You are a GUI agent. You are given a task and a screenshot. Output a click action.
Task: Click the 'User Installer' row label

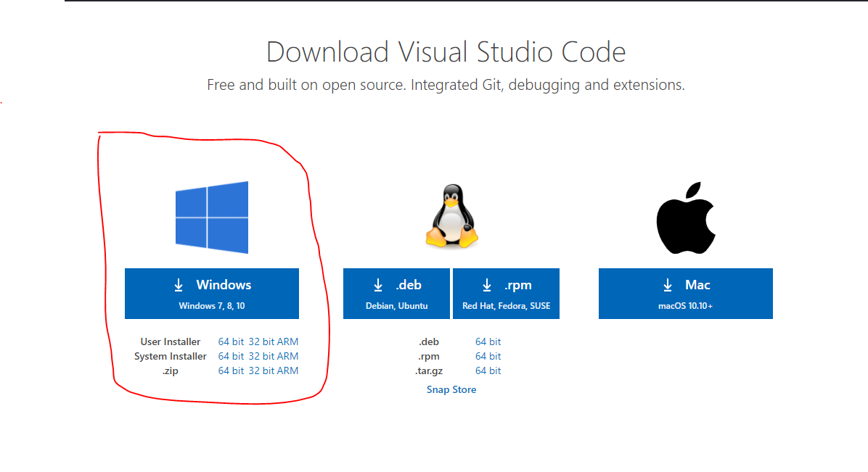point(171,341)
